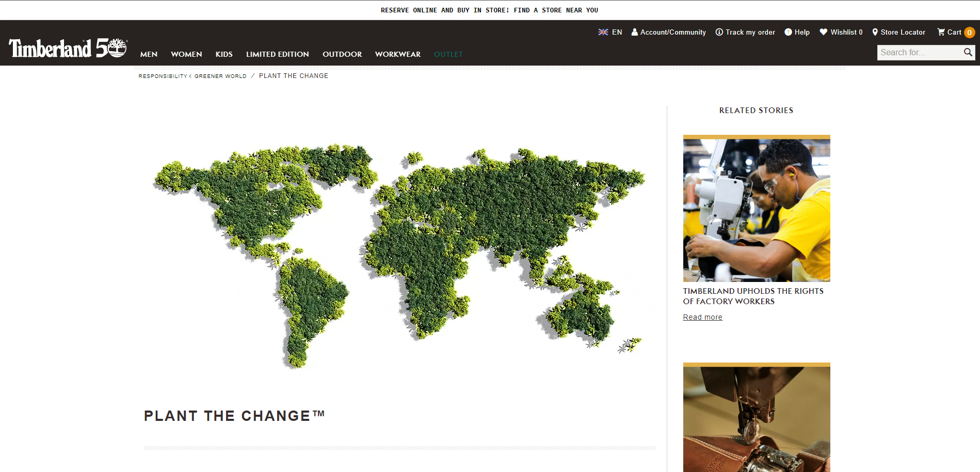Open the cart item count badge
Image resolution: width=980 pixels, height=472 pixels.
[x=969, y=33]
